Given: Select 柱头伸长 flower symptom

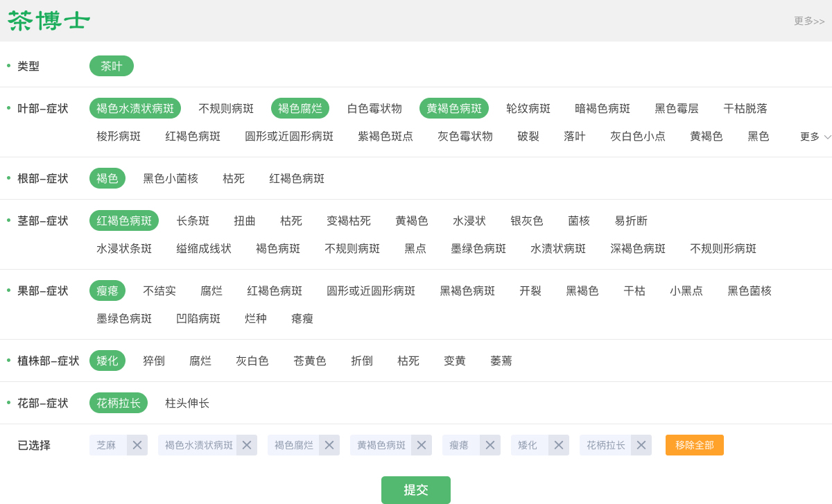Looking at the screenshot, I should (187, 403).
